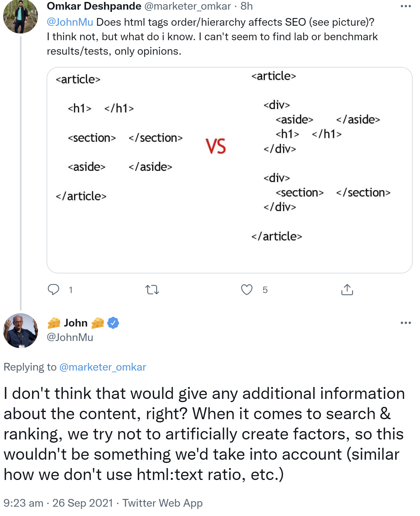Image resolution: width=420 pixels, height=516 pixels.
Task: Follow the Replying to @marketer_omkar link
Action: click(x=103, y=367)
